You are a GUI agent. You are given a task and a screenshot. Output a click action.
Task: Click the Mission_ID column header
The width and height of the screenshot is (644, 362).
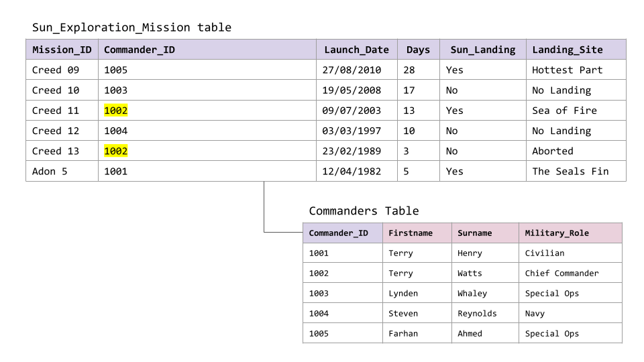point(62,50)
